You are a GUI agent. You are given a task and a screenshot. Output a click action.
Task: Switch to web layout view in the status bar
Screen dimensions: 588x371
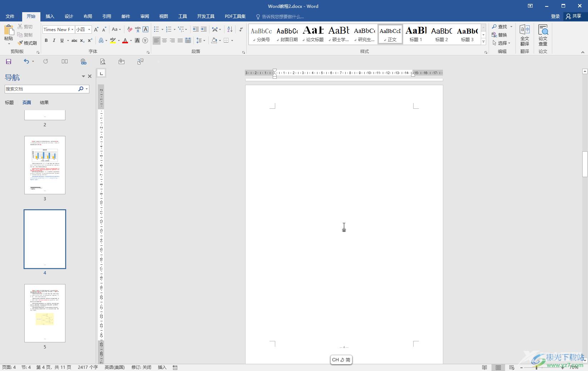click(x=512, y=367)
